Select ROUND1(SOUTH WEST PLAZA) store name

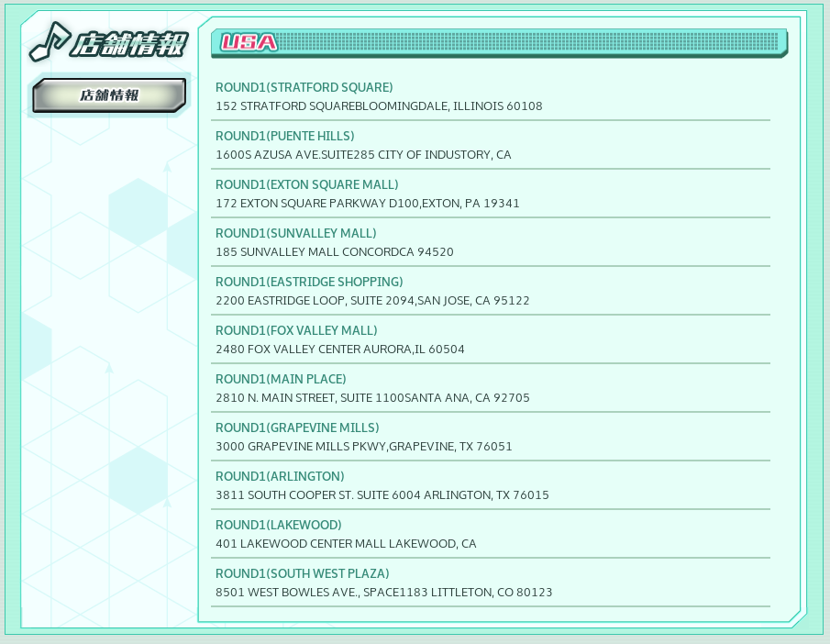(x=303, y=574)
